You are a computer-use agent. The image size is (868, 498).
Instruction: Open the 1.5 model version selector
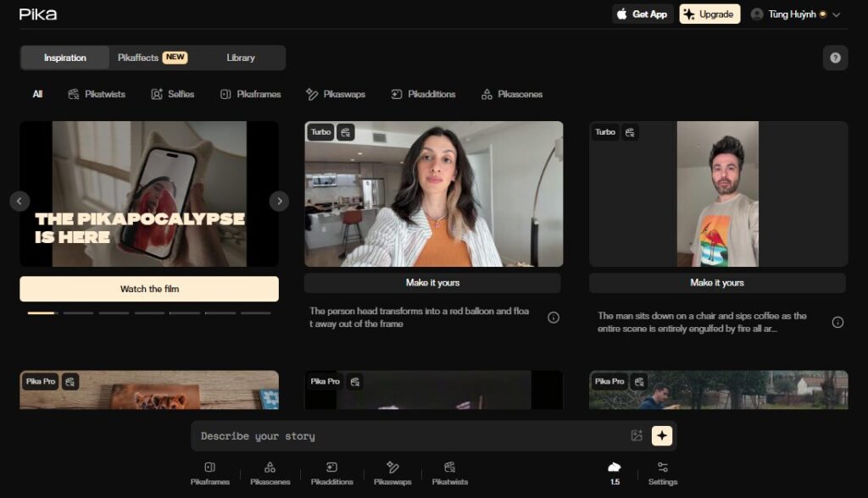click(x=615, y=473)
